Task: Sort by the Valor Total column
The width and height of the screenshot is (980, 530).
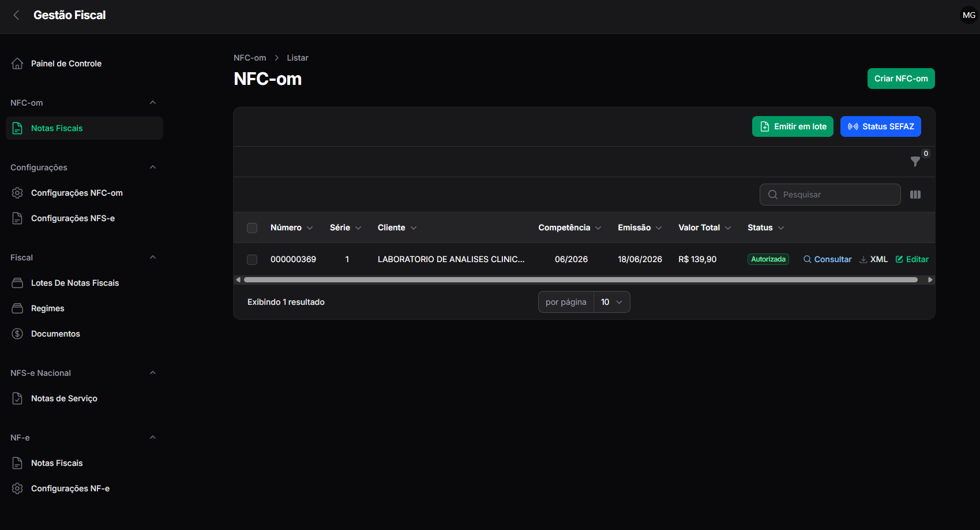Action: tap(705, 227)
